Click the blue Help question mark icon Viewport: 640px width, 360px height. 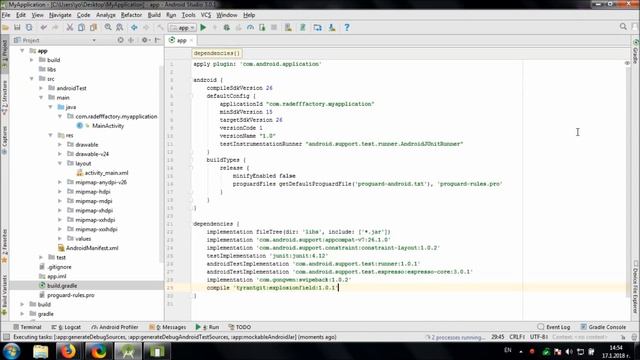coord(347,27)
